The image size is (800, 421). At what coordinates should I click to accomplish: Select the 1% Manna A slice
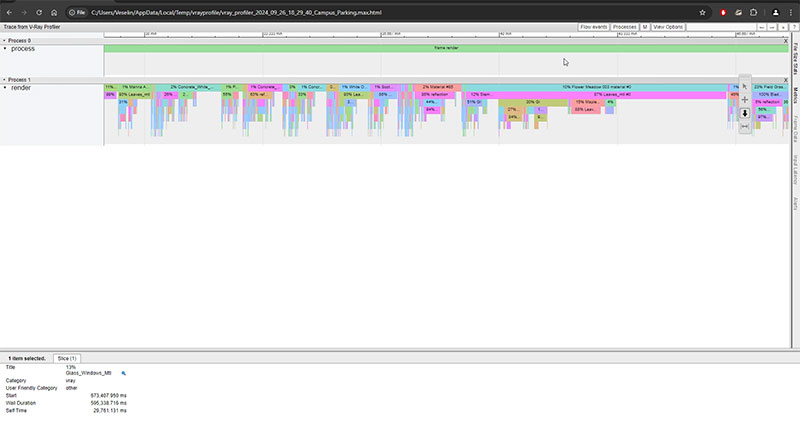pos(135,87)
